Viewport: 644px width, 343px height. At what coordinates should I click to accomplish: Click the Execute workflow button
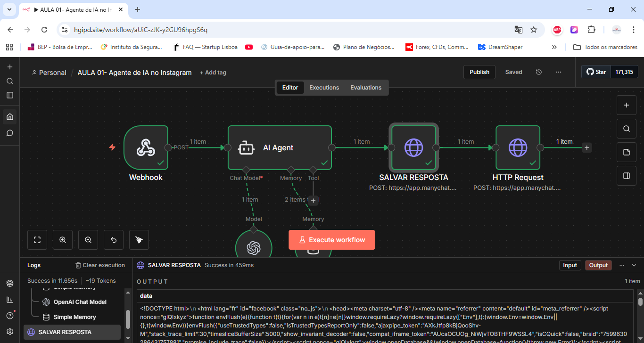tap(332, 240)
